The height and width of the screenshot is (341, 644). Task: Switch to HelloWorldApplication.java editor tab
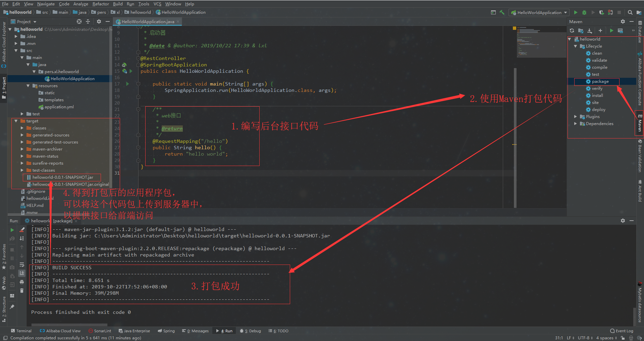(148, 21)
